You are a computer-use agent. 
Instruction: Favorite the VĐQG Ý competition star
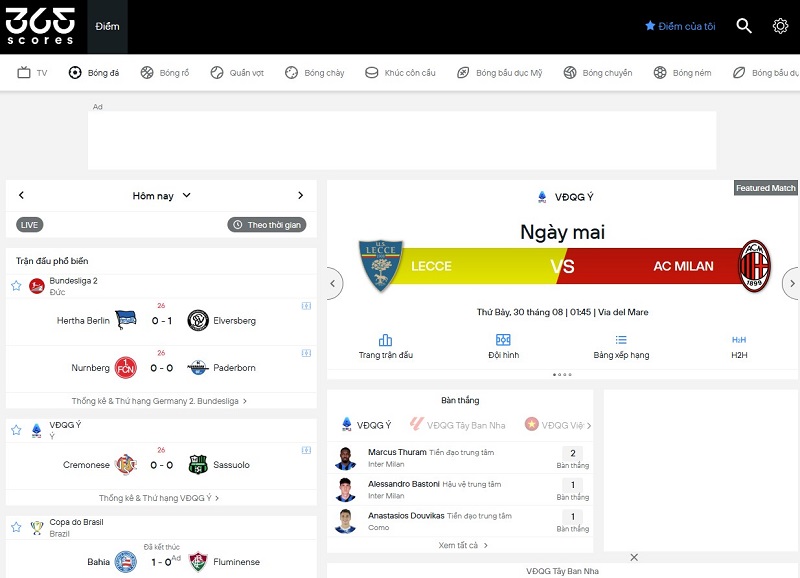[x=16, y=430]
